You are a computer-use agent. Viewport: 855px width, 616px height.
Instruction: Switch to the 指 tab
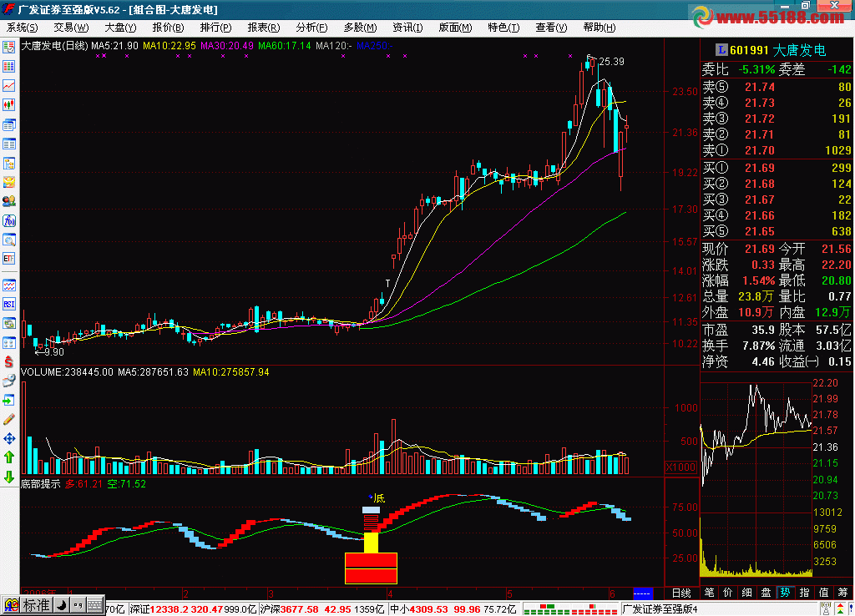tap(804, 593)
